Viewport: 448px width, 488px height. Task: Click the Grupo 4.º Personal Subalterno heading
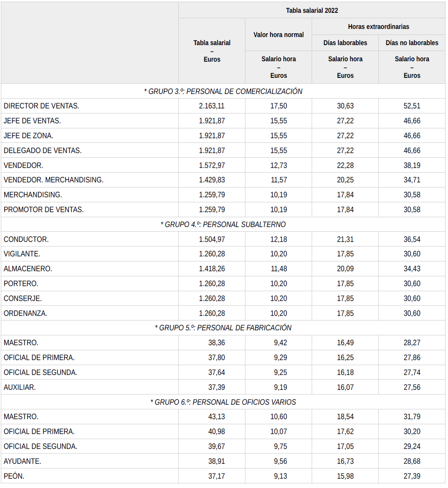pyautogui.click(x=223, y=224)
